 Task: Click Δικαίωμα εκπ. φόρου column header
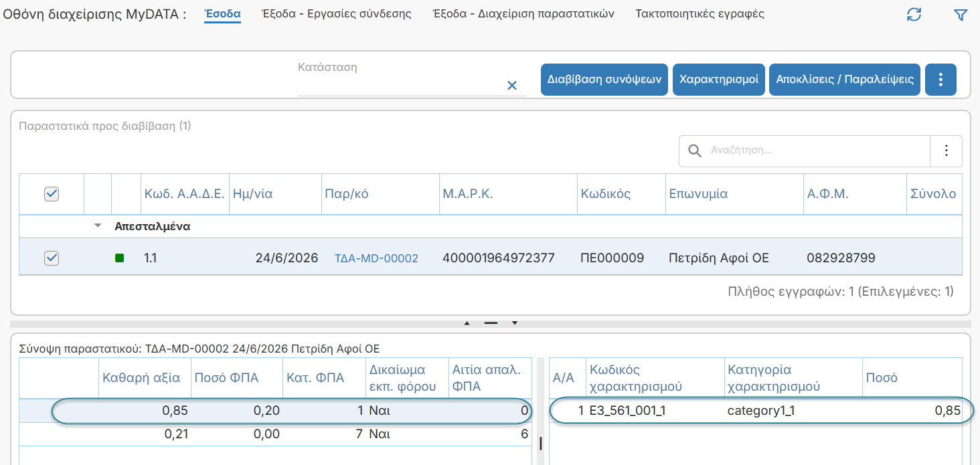point(407,378)
